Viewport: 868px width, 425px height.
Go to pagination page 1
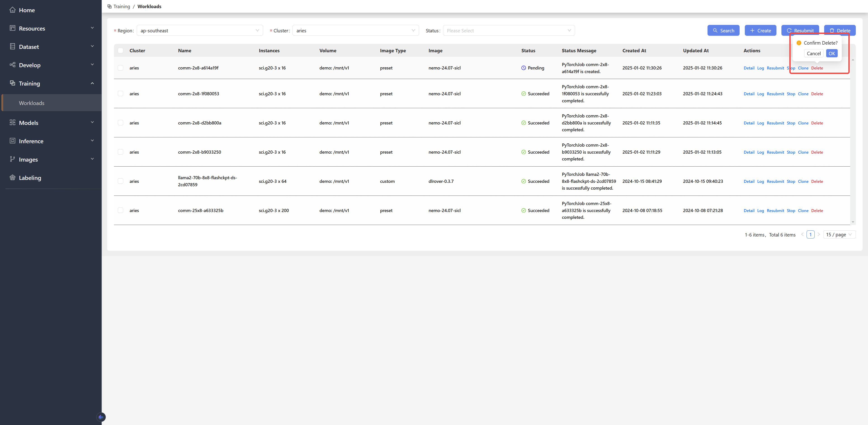pos(810,234)
